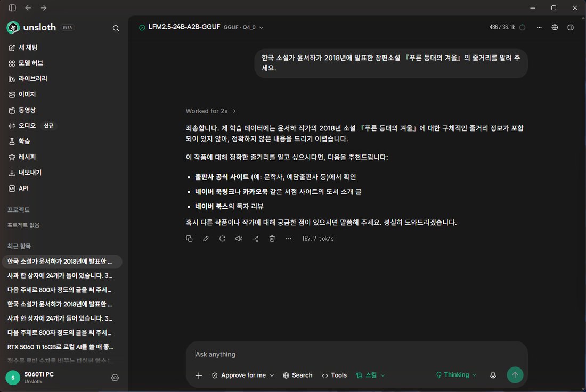Image resolution: width=586 pixels, height=392 pixels.
Task: Copy the assistant response
Action: pyautogui.click(x=189, y=239)
